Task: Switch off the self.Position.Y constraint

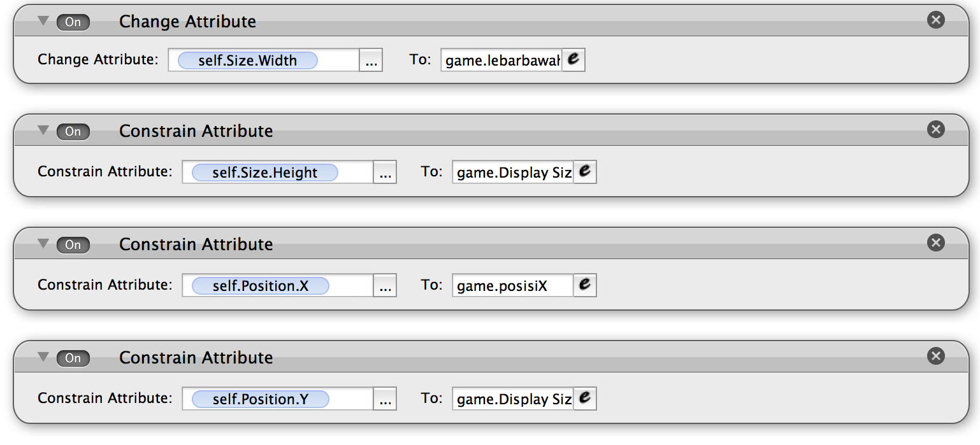Action: pyautogui.click(x=73, y=358)
